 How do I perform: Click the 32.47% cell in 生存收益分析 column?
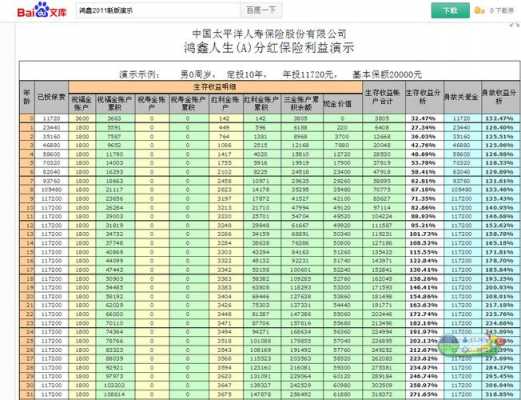tap(424, 118)
